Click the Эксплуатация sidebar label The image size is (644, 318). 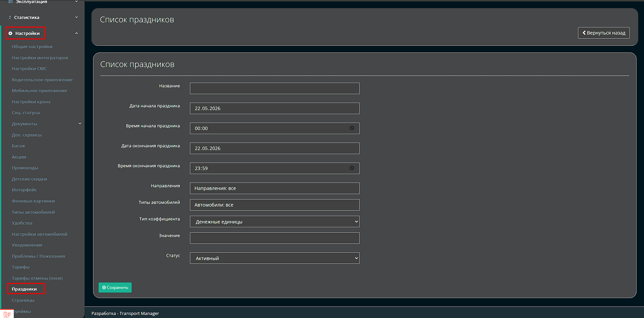[31, 2]
